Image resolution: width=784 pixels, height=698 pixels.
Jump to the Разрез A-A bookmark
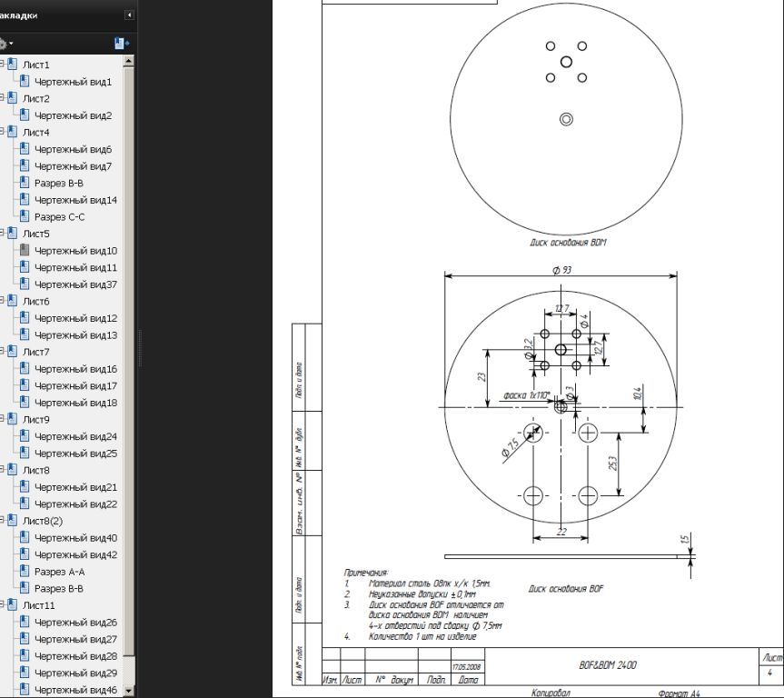pos(59,572)
